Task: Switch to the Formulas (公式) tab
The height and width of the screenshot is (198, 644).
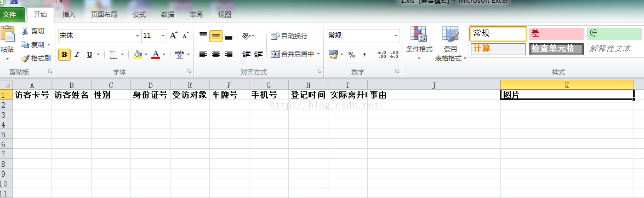Action: click(x=139, y=15)
